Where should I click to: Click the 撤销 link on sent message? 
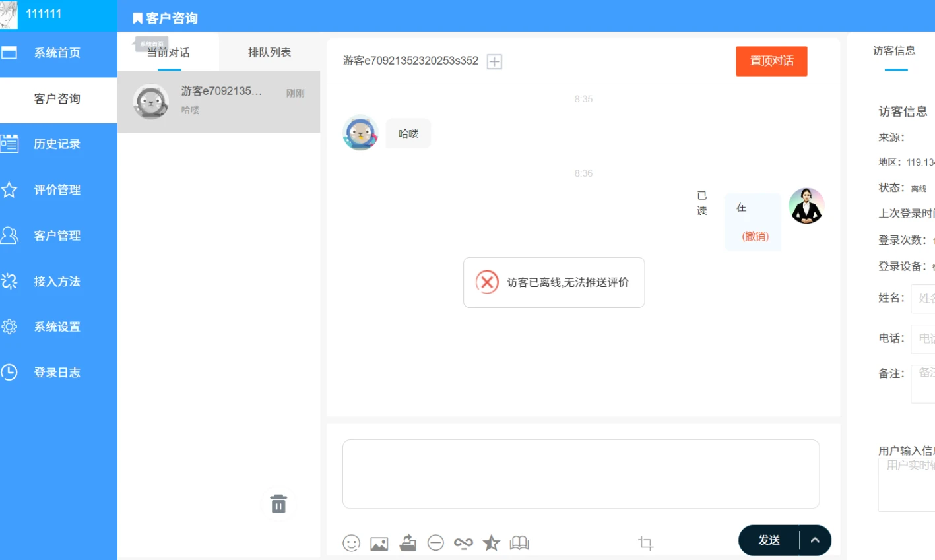[x=756, y=236]
